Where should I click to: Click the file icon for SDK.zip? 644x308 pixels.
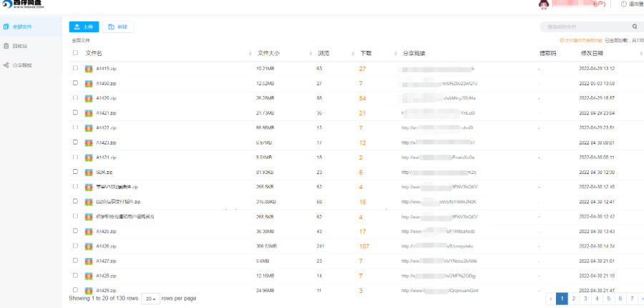(x=89, y=172)
